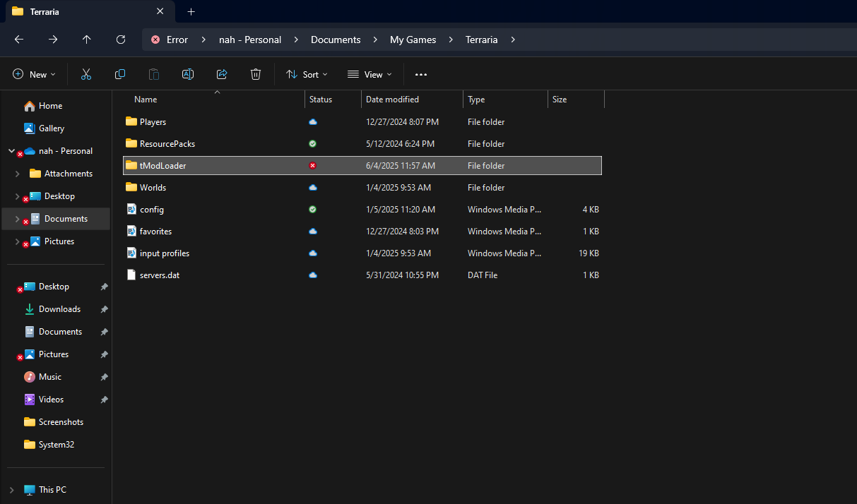The height and width of the screenshot is (504, 857).
Task: Click the Cut scissors icon
Action: pyautogui.click(x=86, y=74)
